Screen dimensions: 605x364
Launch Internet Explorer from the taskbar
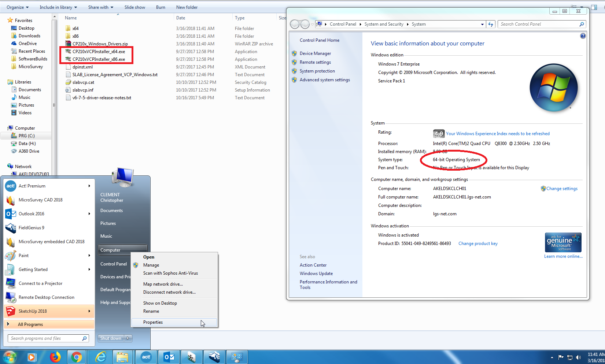coord(100,357)
